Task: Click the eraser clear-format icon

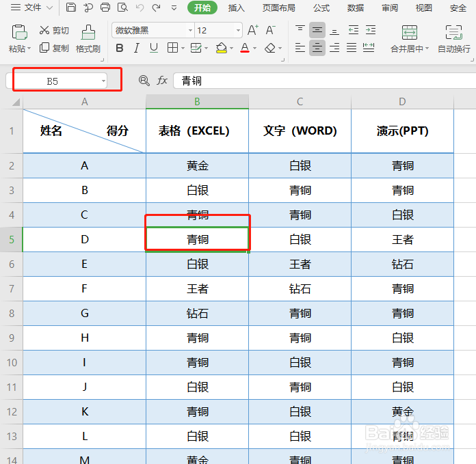Action: tap(270, 48)
